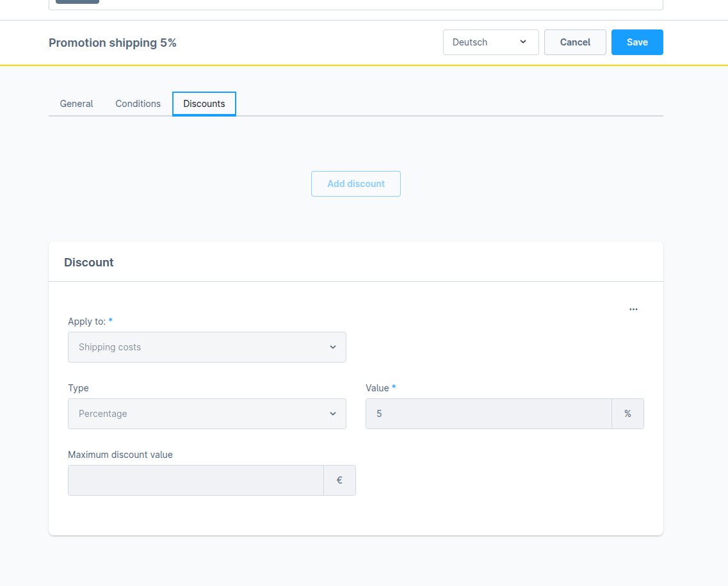The height and width of the screenshot is (586, 728).
Task: Click the euro symbol beside Maximum discount value
Action: pos(339,480)
